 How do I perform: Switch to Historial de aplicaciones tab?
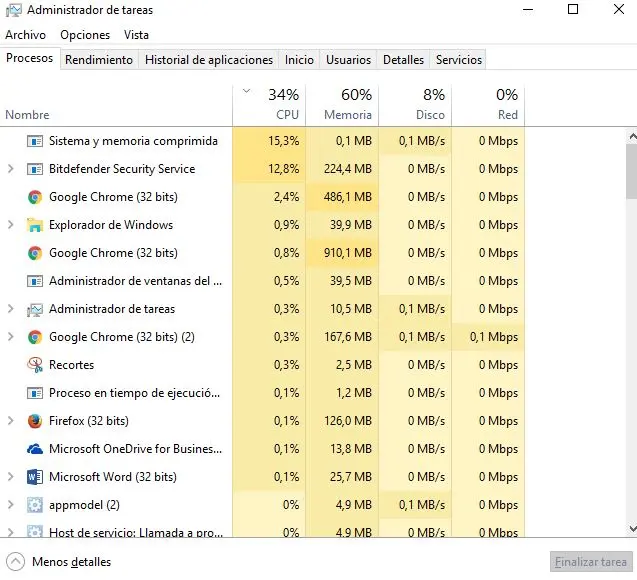pyautogui.click(x=209, y=60)
